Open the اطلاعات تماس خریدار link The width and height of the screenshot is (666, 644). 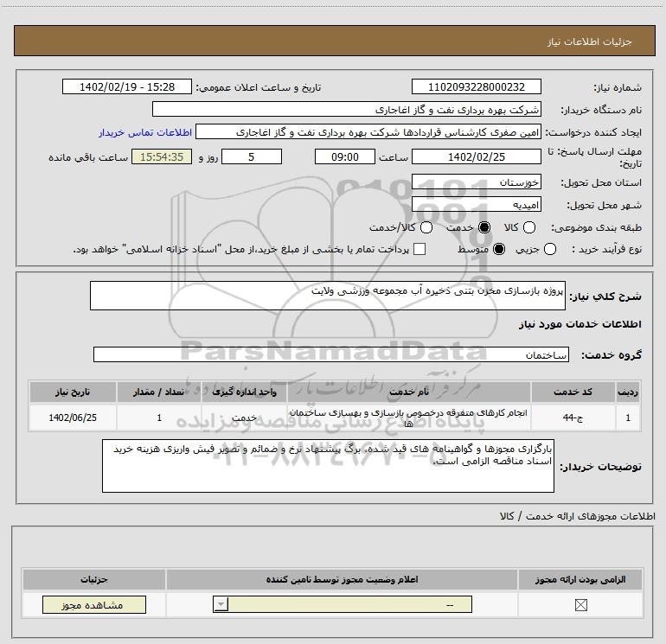point(145,132)
